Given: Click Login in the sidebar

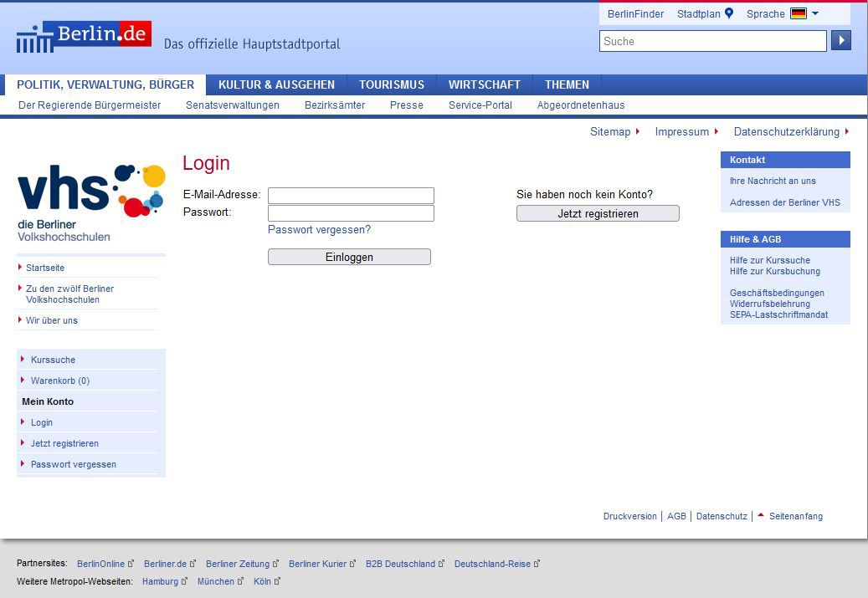Looking at the screenshot, I should pyautogui.click(x=42, y=422).
